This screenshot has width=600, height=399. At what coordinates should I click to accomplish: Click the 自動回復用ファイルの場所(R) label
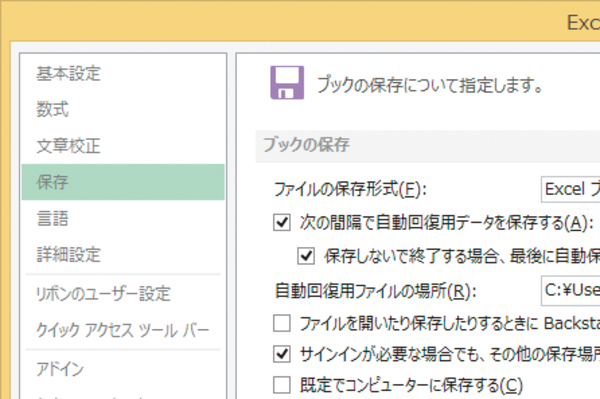375,291
